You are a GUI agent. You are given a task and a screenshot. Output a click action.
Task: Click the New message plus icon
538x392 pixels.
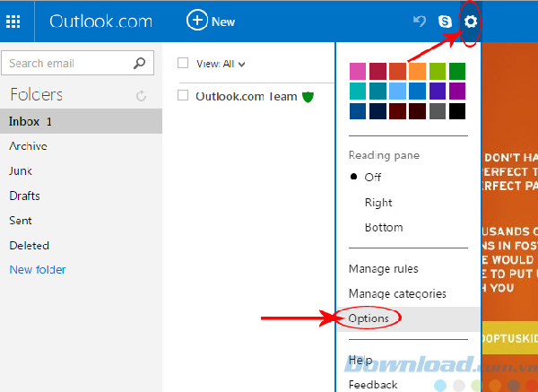tap(197, 21)
